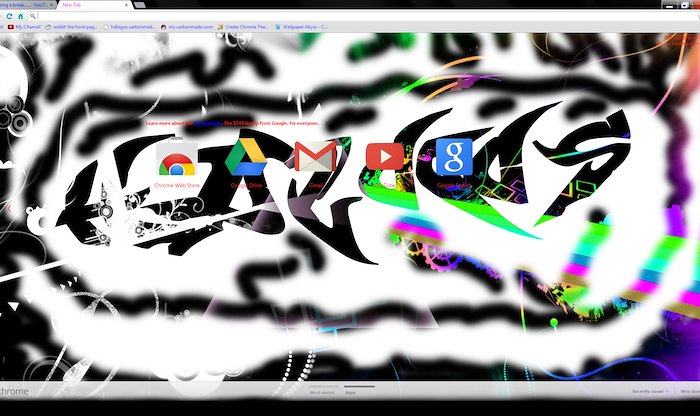This screenshot has width=700, height=416.
Task: Click the Chromebook link in the promo text
Action: click(208, 123)
